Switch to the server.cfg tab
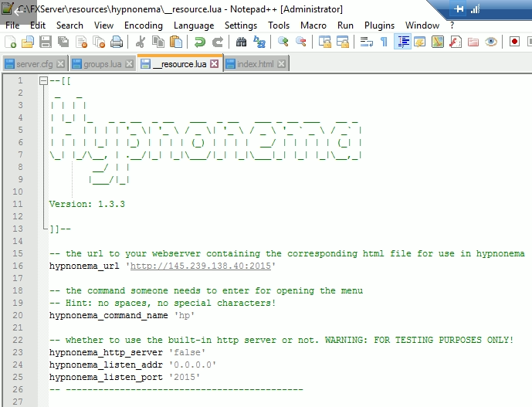 click(x=34, y=64)
